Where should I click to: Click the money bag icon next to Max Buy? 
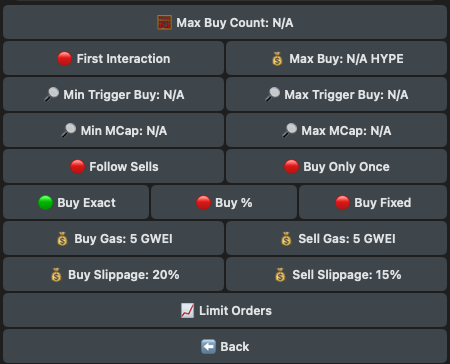tap(277, 59)
